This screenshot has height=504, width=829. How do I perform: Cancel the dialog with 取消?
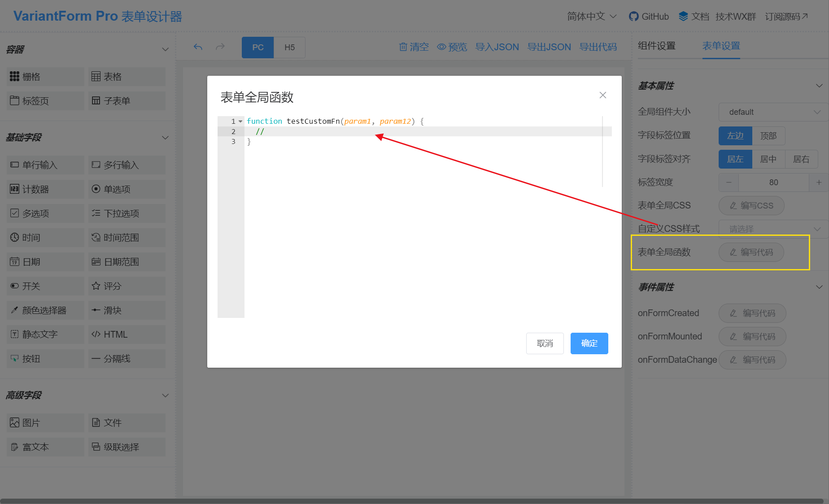pos(545,343)
